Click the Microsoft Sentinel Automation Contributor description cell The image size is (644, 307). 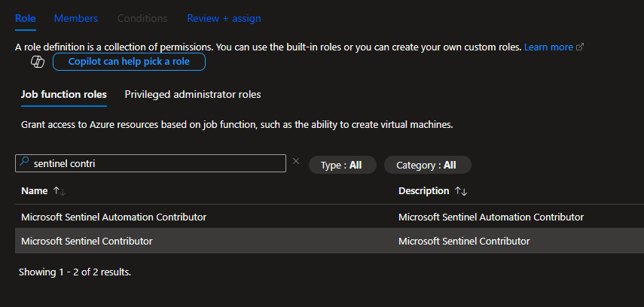point(491,217)
